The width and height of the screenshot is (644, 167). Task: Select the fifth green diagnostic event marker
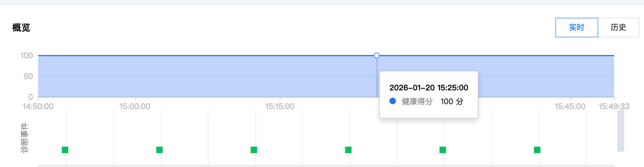pos(443,150)
